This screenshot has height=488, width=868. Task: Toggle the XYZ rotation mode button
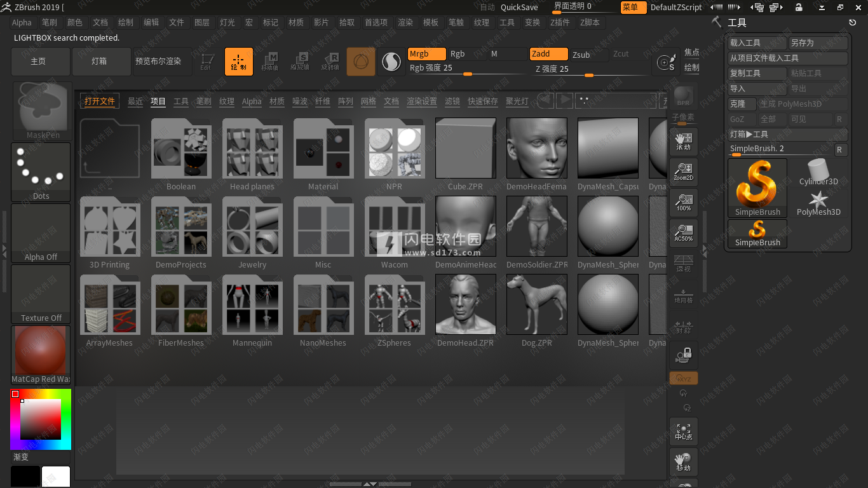click(684, 378)
